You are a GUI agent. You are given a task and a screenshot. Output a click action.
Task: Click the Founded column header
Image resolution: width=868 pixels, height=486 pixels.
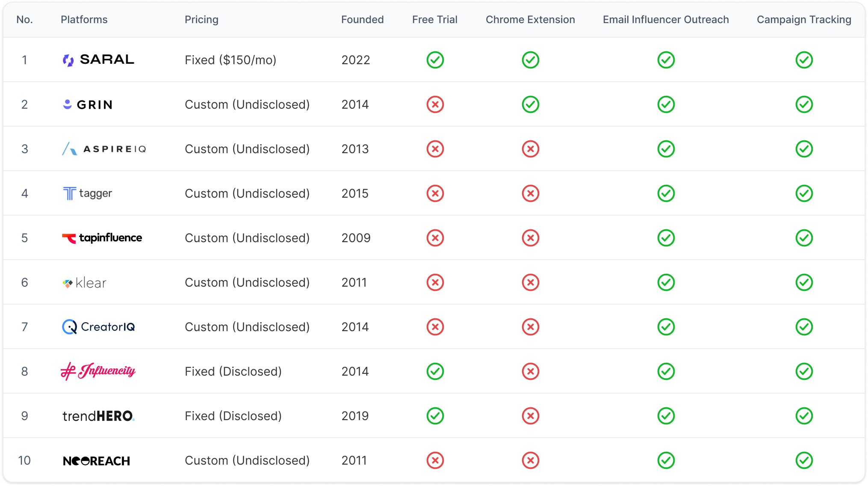point(363,20)
